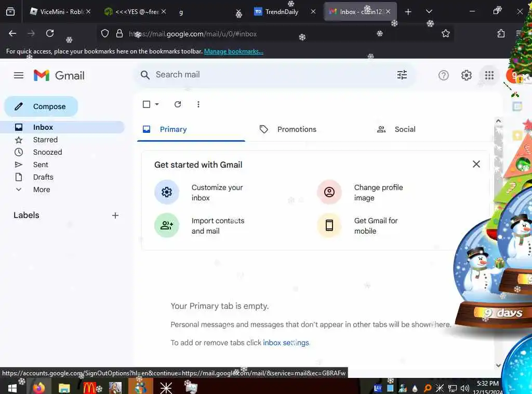Viewport: 532px width, 394px height.
Task: Open the Google apps grid
Action: click(489, 75)
